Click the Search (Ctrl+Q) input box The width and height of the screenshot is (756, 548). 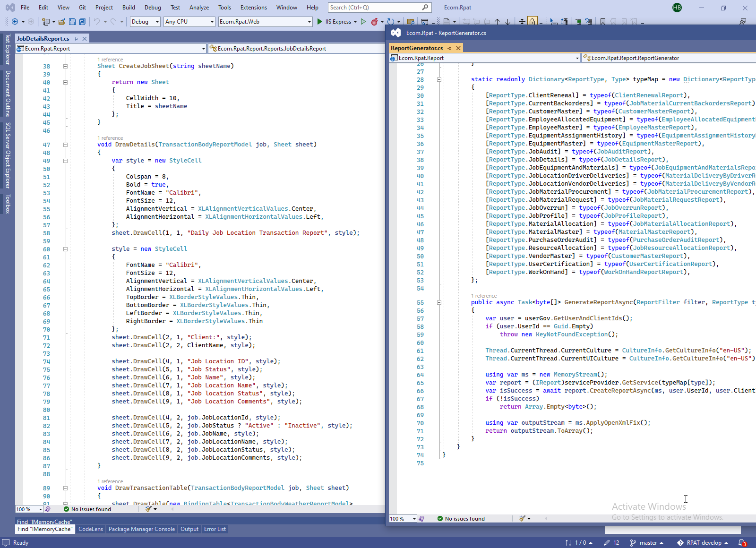374,8
